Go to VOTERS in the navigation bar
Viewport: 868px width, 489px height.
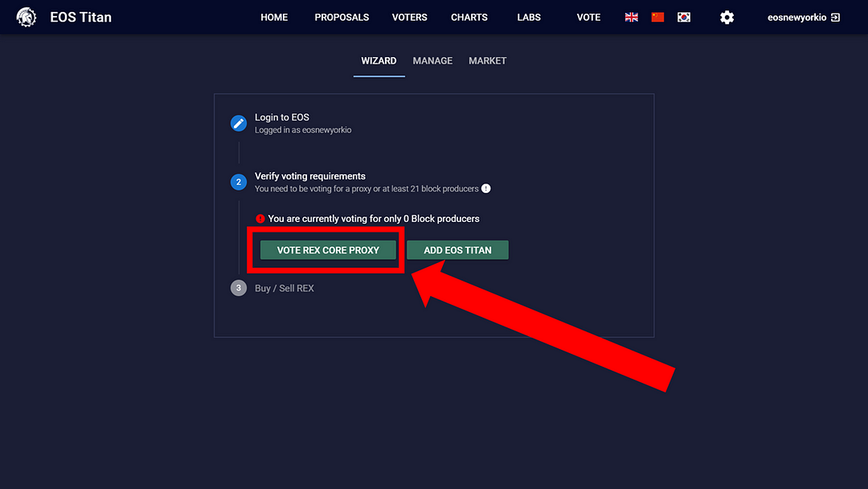point(410,17)
